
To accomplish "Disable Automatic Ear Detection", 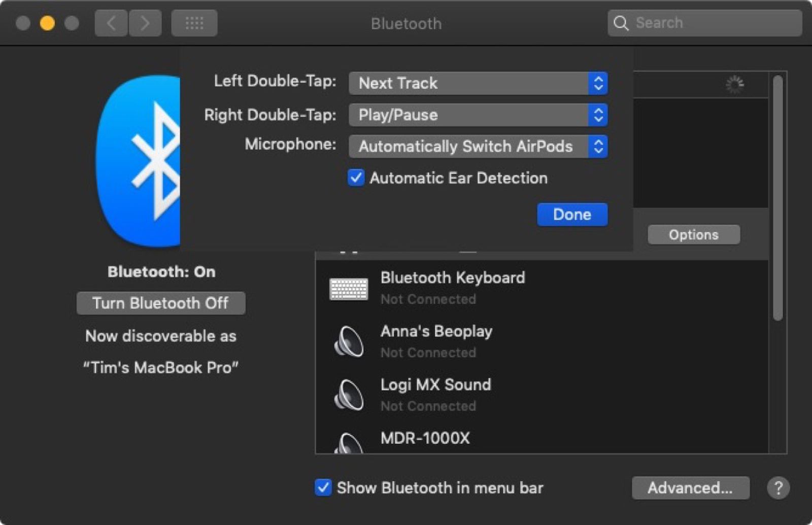I will 356,178.
